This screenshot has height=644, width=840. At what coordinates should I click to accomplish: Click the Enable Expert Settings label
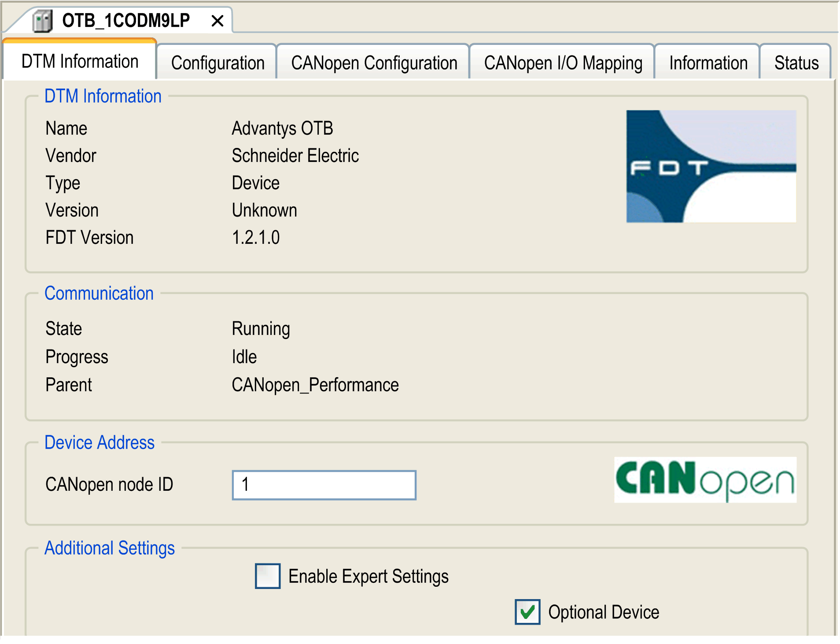[368, 576]
